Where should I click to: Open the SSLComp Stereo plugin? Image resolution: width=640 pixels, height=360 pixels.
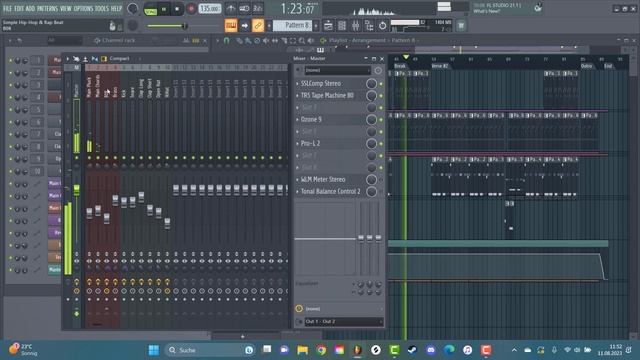tap(321, 83)
